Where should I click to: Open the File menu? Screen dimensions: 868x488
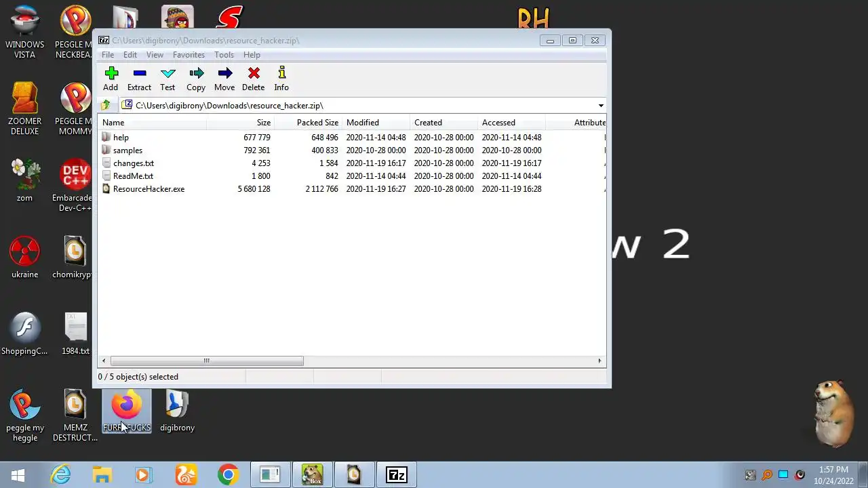[108, 55]
